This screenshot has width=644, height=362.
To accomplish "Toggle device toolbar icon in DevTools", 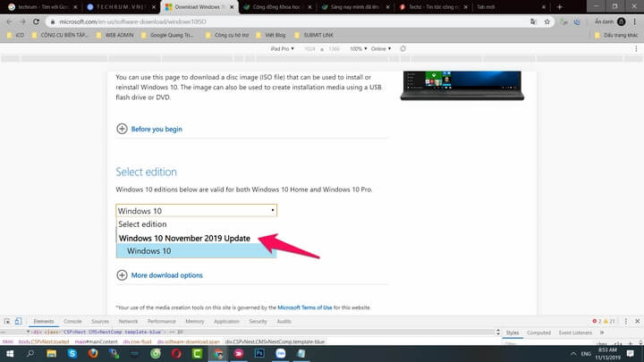I will [x=18, y=322].
